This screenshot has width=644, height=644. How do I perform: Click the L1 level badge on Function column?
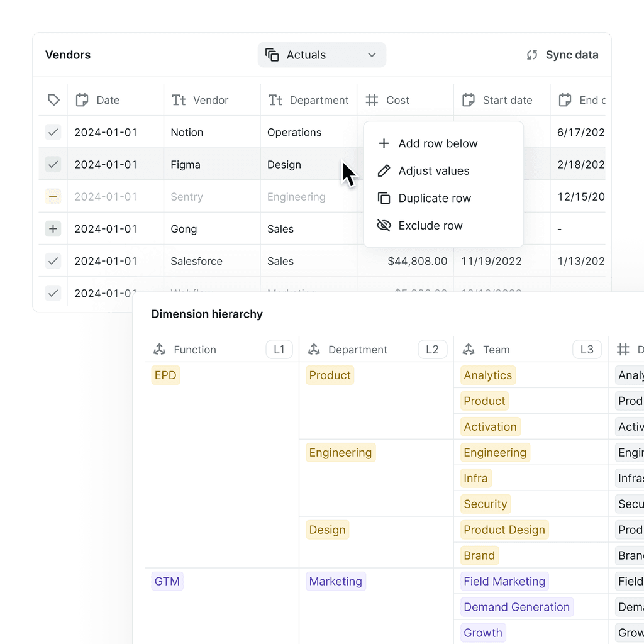click(x=279, y=349)
